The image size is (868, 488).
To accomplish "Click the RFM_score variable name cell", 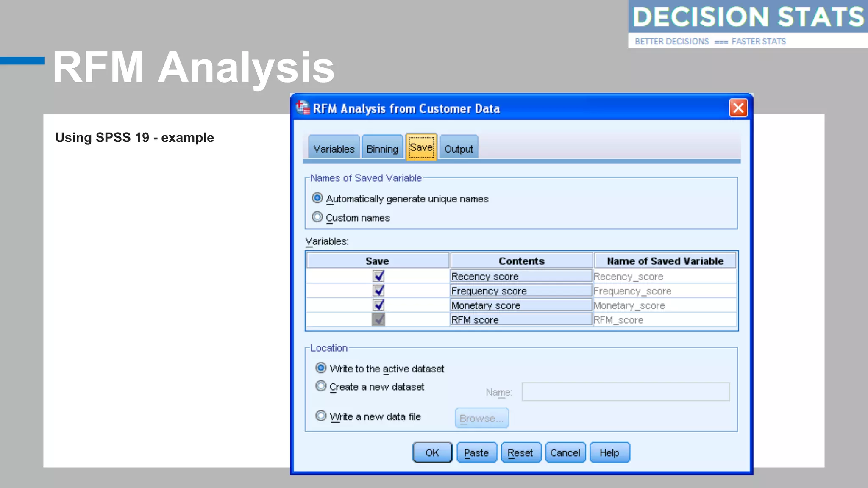I will 665,319.
